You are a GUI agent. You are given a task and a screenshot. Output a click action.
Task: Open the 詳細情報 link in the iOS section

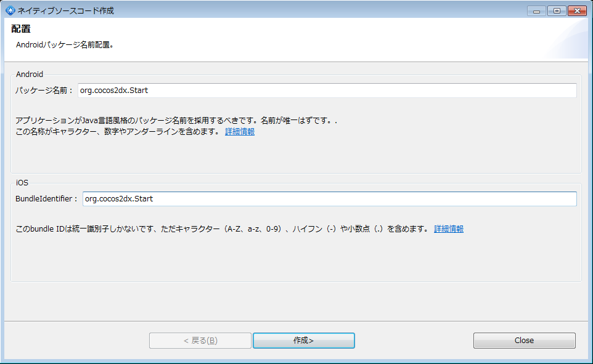[x=447, y=229]
